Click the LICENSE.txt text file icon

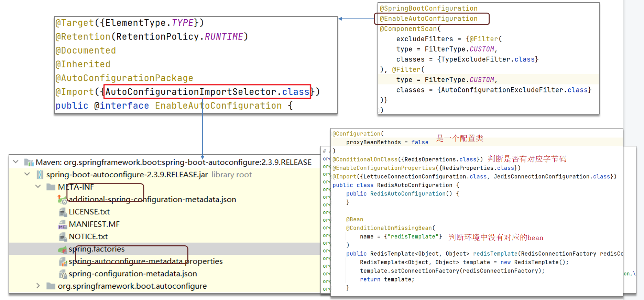point(62,212)
